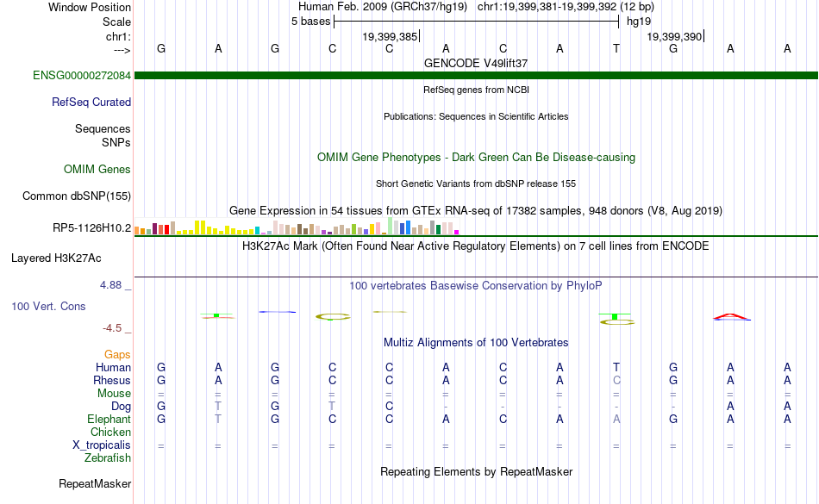Click Multiz Alignments of 100 Vertebrates title
This screenshot has height=504, width=819.
[x=476, y=342]
